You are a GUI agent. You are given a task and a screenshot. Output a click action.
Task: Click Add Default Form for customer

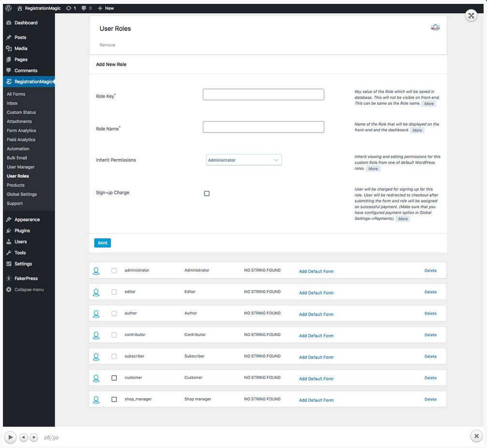click(316, 379)
